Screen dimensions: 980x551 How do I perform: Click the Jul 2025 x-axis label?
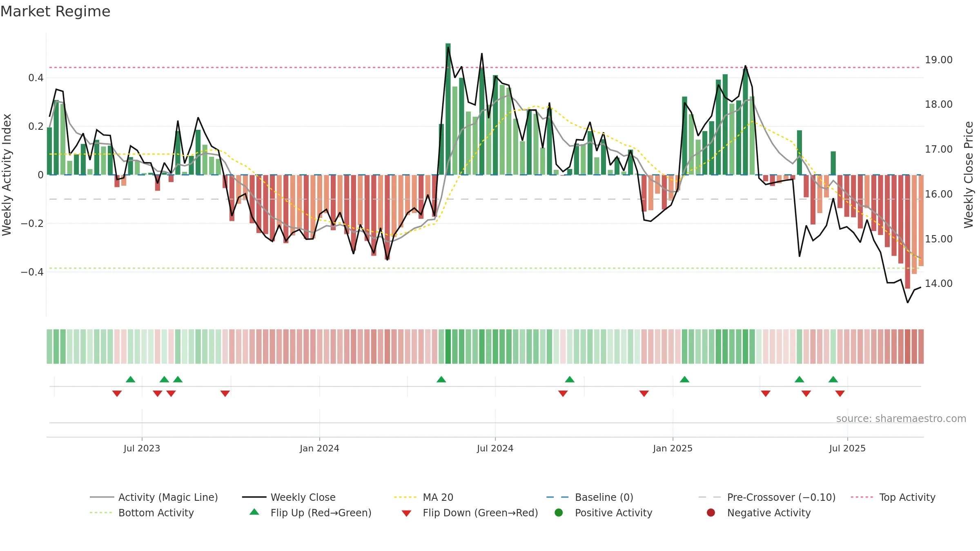click(847, 448)
